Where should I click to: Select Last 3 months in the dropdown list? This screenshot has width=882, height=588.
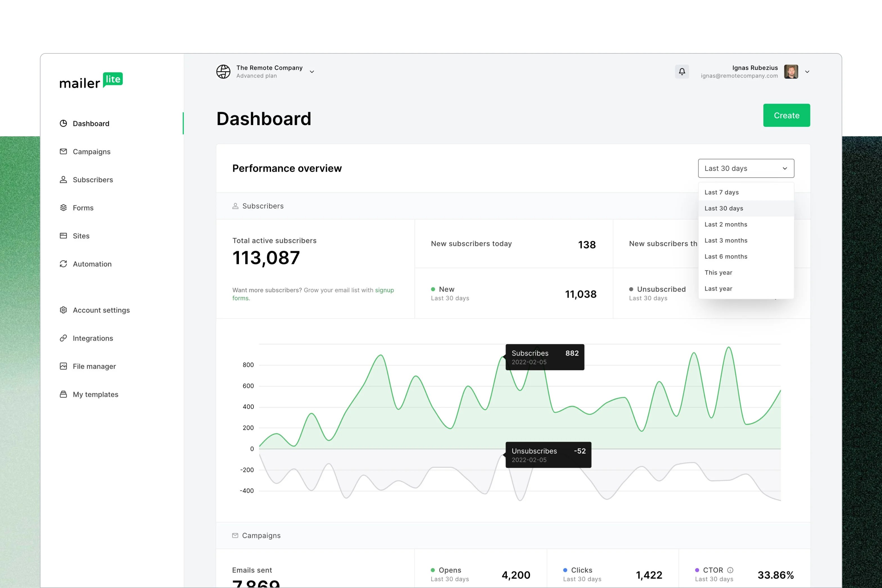(x=726, y=240)
